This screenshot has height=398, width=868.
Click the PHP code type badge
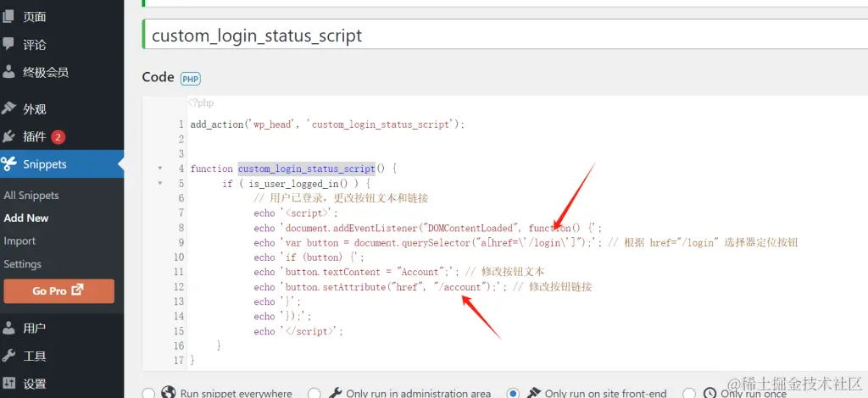[x=190, y=79]
